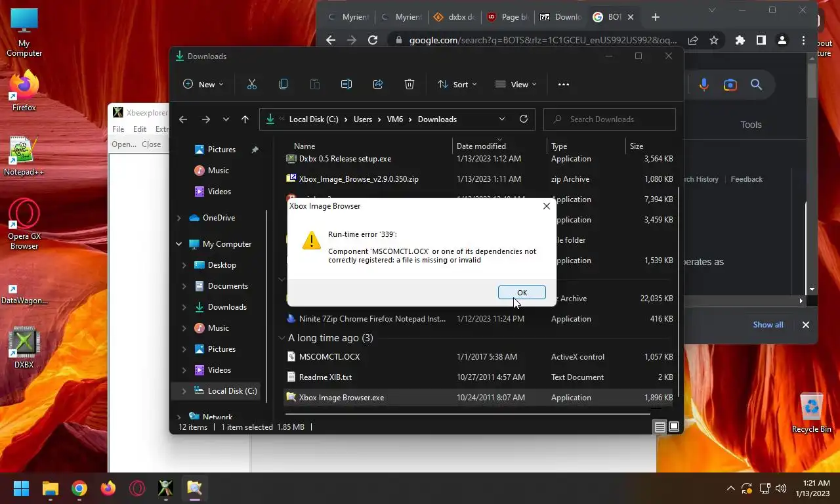Screen dimensions: 840x504
Task: Open the File menu in Xbeexplorer window
Action: (x=118, y=129)
